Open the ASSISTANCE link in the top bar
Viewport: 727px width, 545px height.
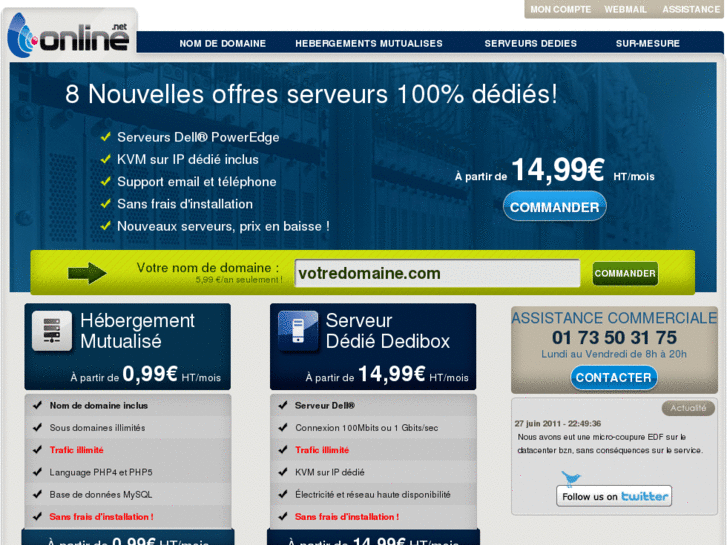click(x=691, y=9)
